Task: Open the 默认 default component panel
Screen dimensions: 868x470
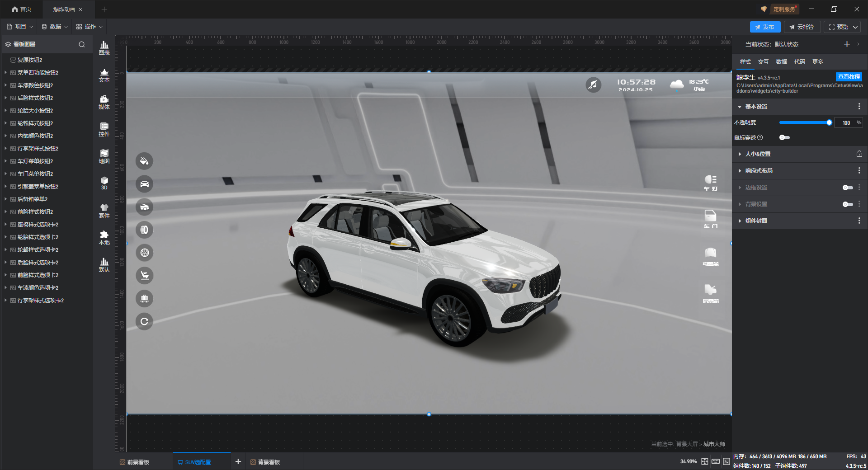Action: tap(104, 265)
